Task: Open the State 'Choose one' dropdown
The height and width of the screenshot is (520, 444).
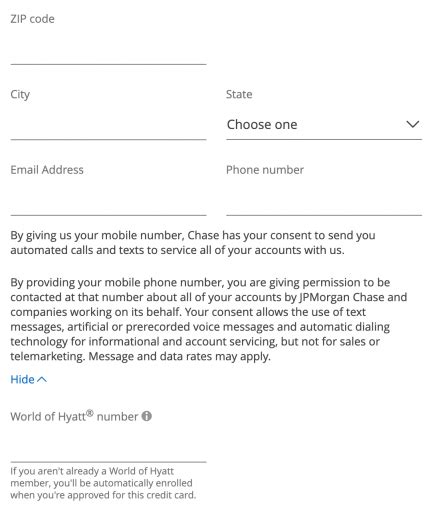Action: (x=324, y=125)
